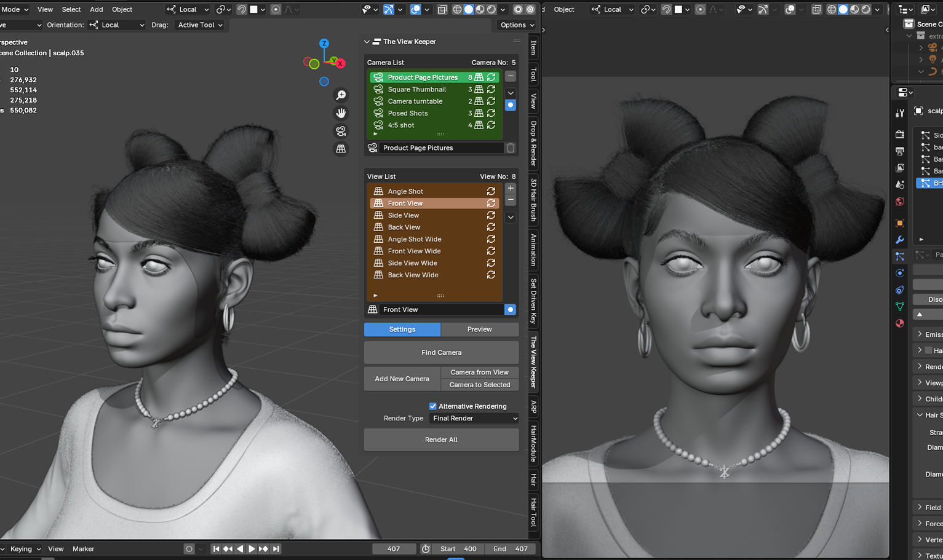Click the refresh icon on Square Thumbnail row
The height and width of the screenshot is (560, 943).
coord(491,89)
